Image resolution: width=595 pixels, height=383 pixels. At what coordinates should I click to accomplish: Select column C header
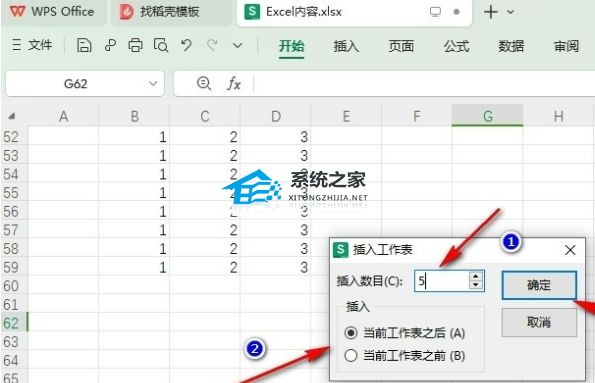click(205, 116)
